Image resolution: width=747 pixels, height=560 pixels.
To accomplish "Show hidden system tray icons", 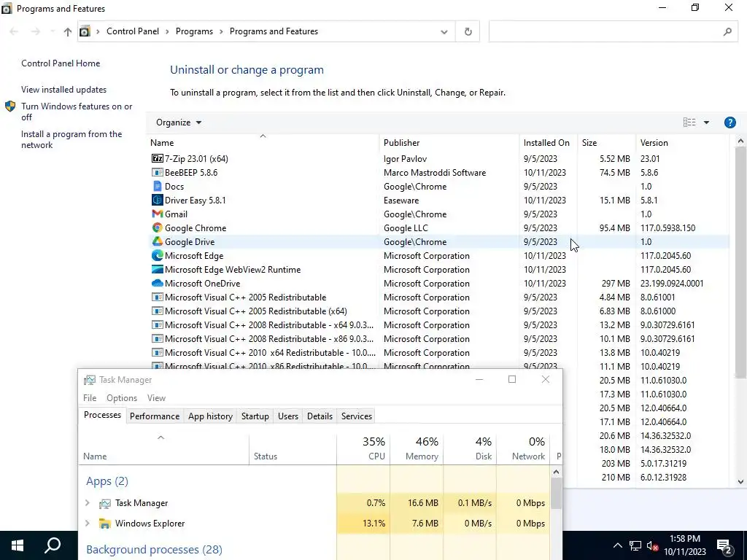I will (x=617, y=545).
